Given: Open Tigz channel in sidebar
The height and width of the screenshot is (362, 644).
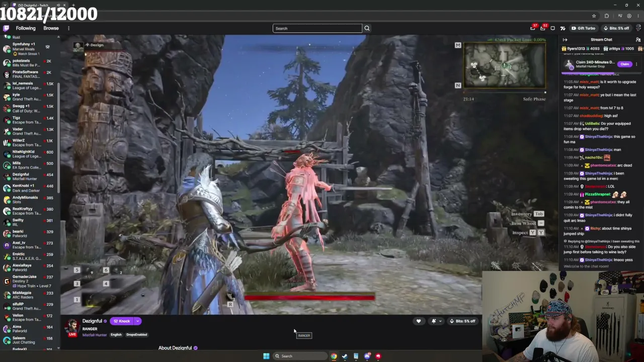Looking at the screenshot, I should click(x=29, y=120).
